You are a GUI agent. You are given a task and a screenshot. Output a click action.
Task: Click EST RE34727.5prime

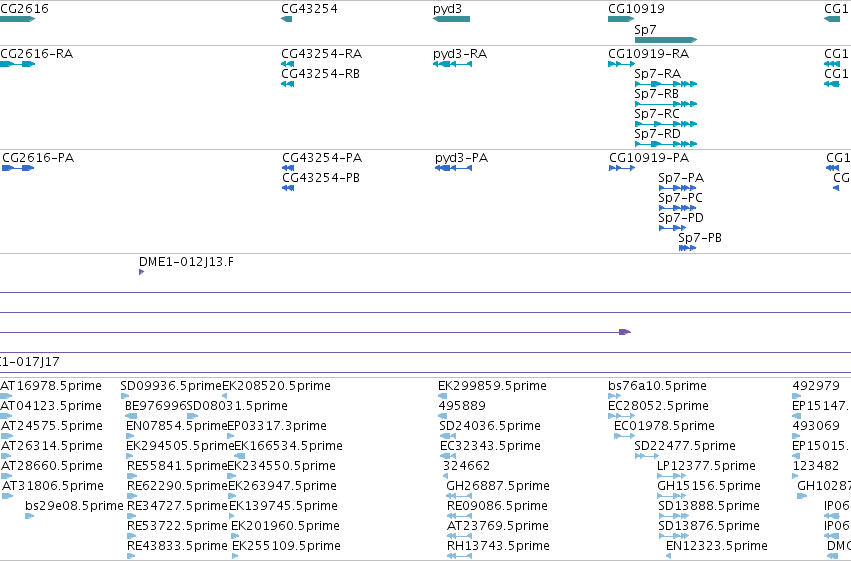[x=177, y=506]
